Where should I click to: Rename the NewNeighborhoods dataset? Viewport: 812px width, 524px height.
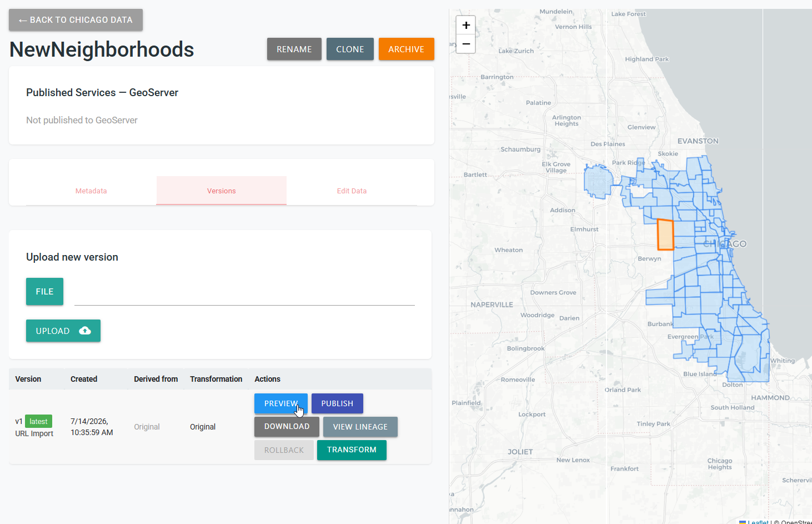294,49
